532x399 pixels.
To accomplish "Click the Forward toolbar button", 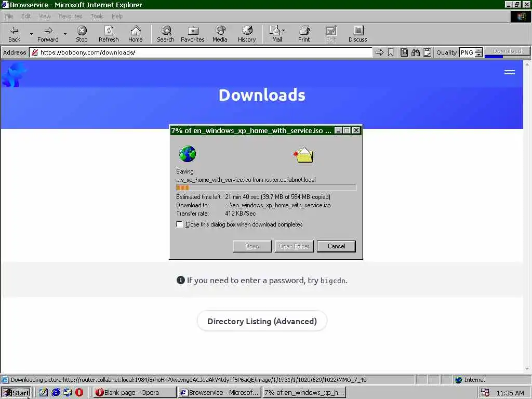I will [48, 34].
